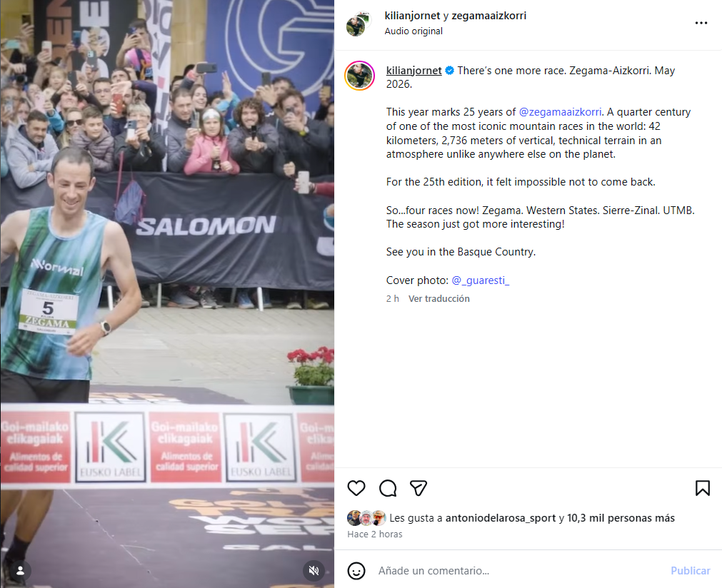
Task: Click the Publicar button
Action: click(691, 571)
